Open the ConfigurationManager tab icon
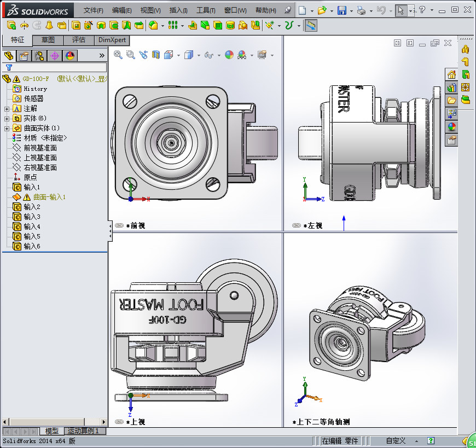Image resolution: width=476 pixels, height=448 pixels. [x=39, y=55]
